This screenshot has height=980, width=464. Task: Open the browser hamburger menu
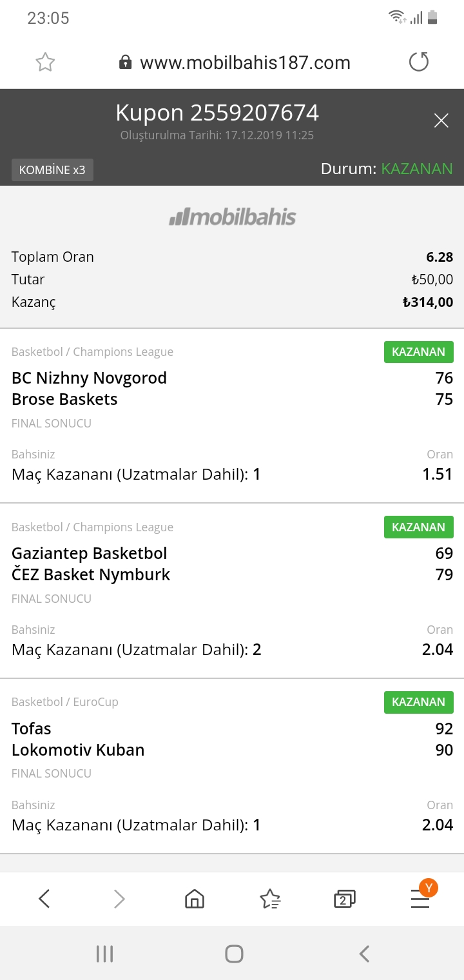[x=420, y=898]
